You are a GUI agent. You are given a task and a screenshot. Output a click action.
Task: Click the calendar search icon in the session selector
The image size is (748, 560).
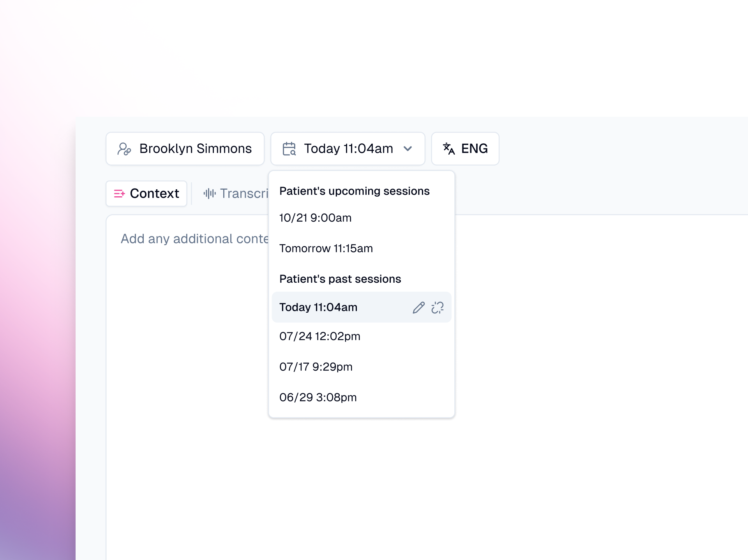point(290,148)
